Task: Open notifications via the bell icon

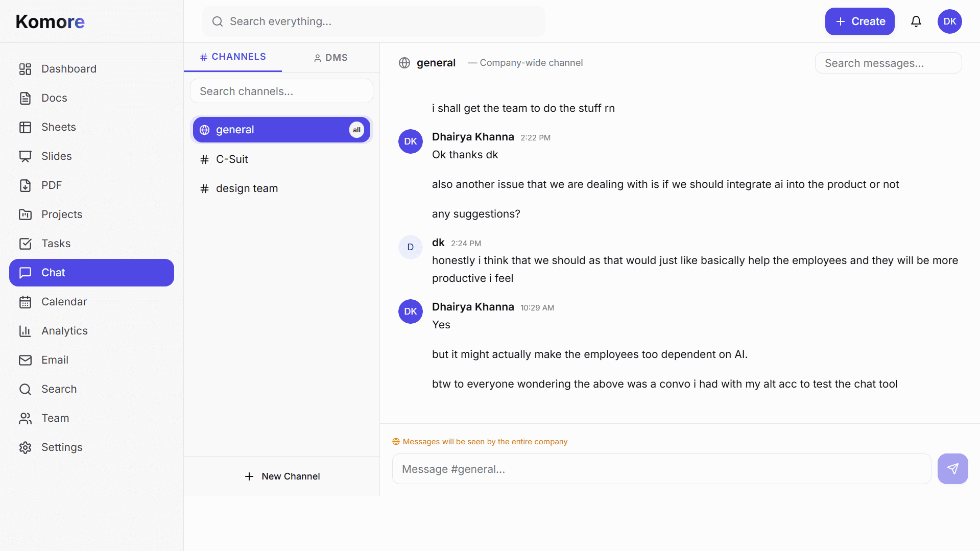Action: click(x=916, y=21)
